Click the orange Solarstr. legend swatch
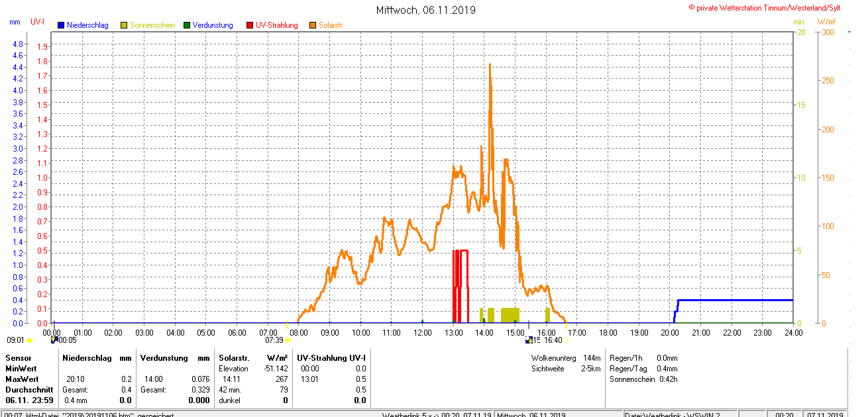Screen dimensions: 868x417 pyautogui.click(x=313, y=25)
